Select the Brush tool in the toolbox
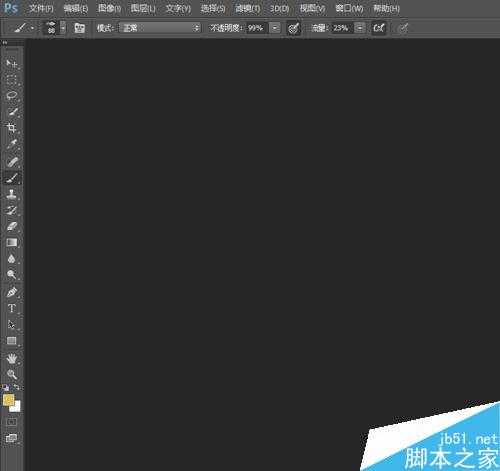 pyautogui.click(x=11, y=178)
